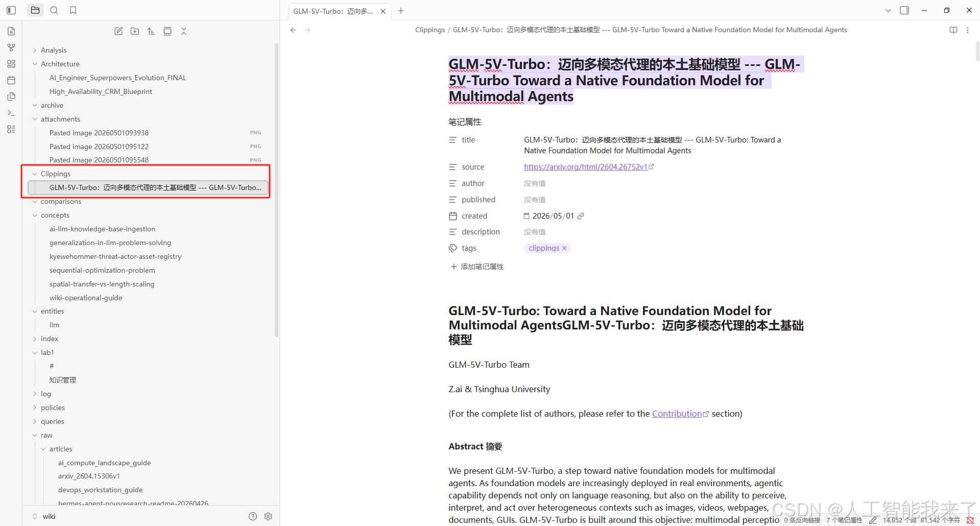Screen dimensions: 980x526
Task: Open the note's more options menu
Action: point(968,30)
